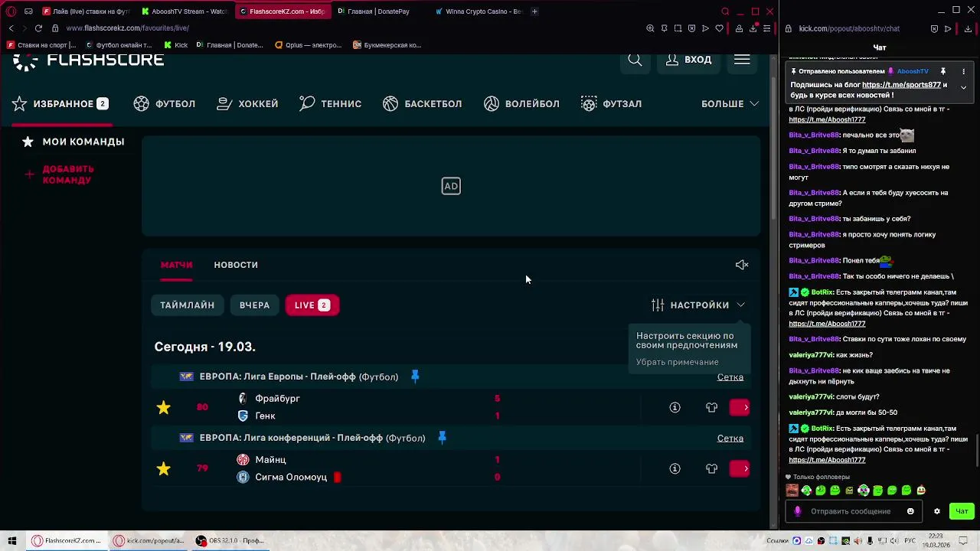The image size is (980, 551).
Task: Open match info for Фрайбург vs Генк
Action: click(675, 408)
